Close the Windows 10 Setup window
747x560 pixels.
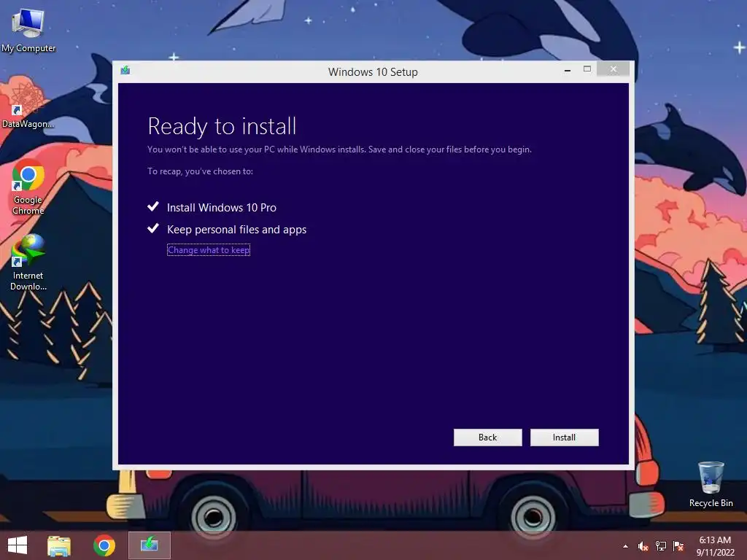(613, 69)
